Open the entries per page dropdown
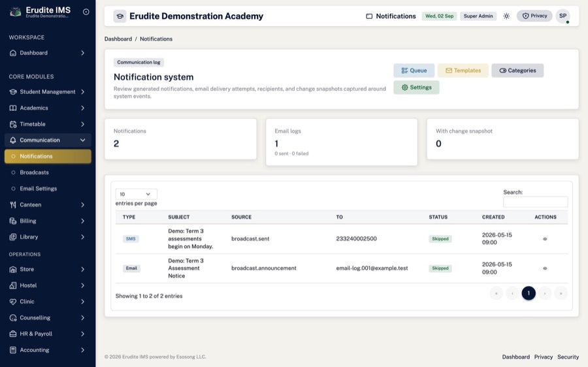This screenshot has height=367, width=588. point(136,194)
